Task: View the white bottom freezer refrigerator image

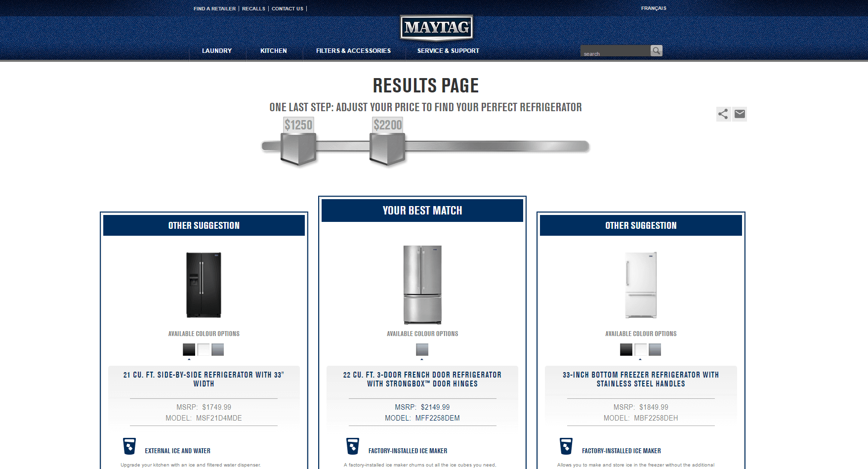Action: (641, 285)
